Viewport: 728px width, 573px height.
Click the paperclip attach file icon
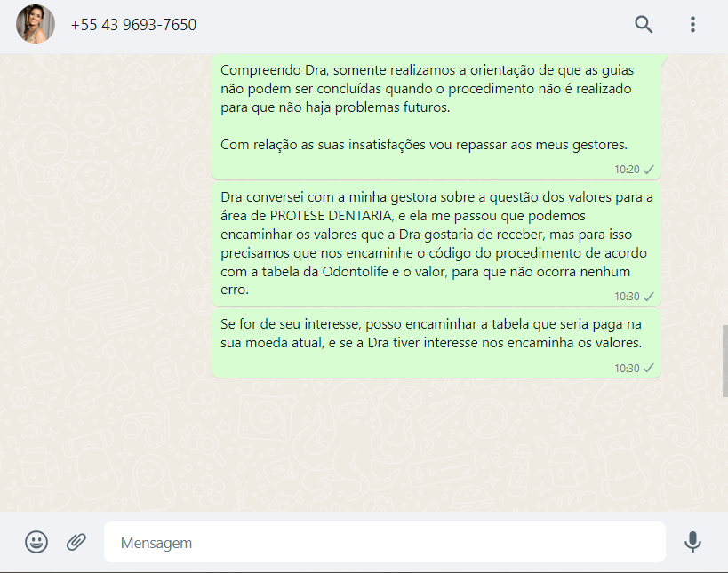pos(76,542)
